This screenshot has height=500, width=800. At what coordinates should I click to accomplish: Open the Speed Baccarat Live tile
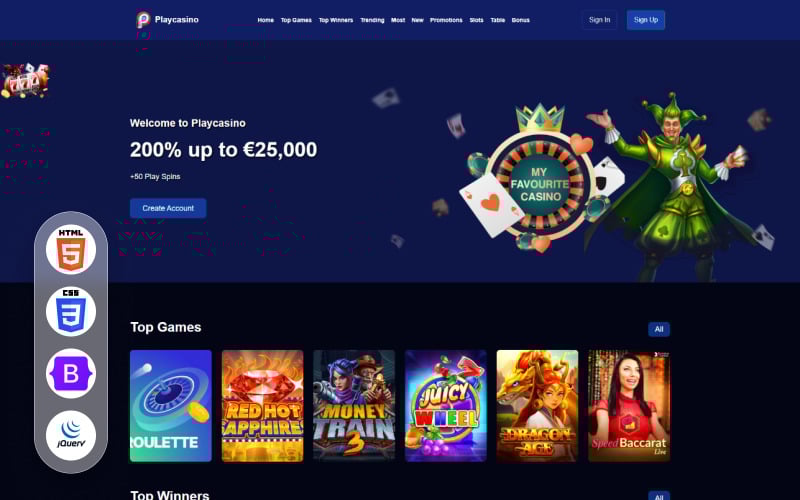click(x=629, y=406)
